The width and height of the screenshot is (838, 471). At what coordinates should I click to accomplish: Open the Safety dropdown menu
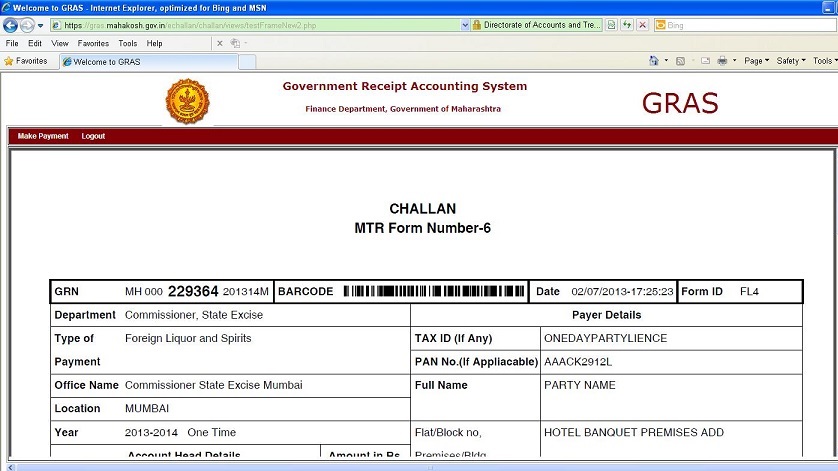[x=791, y=61]
